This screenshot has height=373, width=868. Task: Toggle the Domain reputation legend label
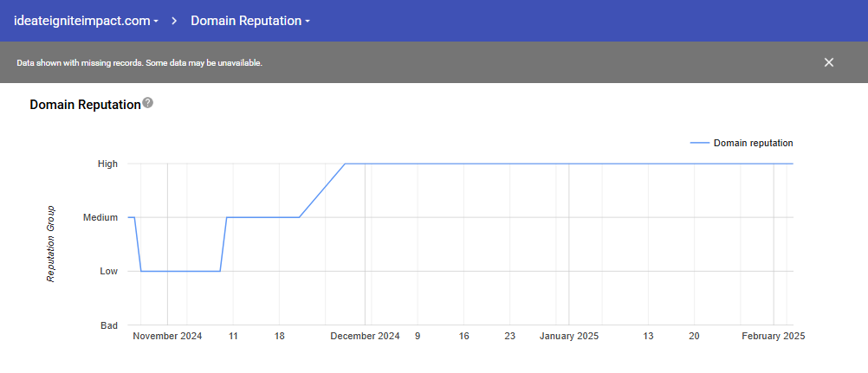click(x=753, y=144)
